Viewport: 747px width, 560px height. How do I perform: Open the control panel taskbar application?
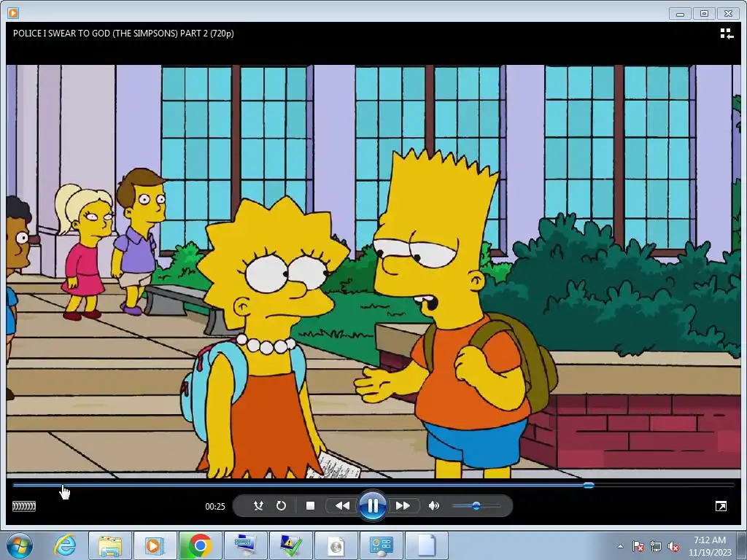pyautogui.click(x=382, y=545)
